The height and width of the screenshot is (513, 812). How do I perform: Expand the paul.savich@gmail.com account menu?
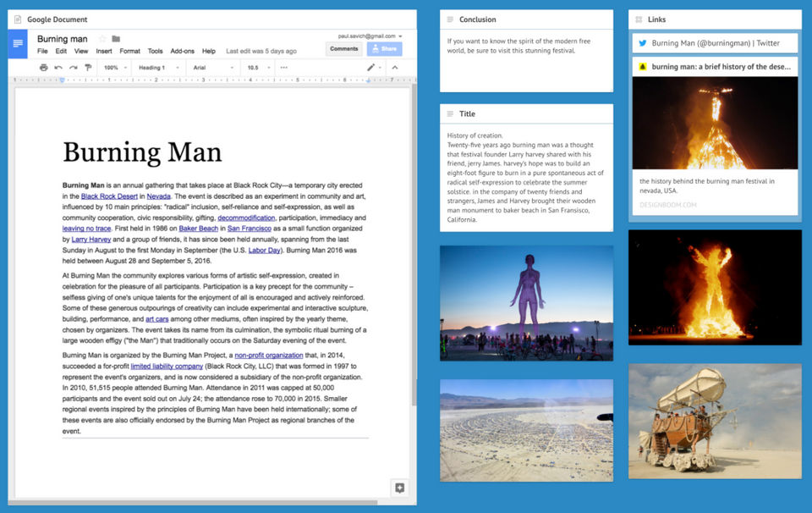coord(370,36)
